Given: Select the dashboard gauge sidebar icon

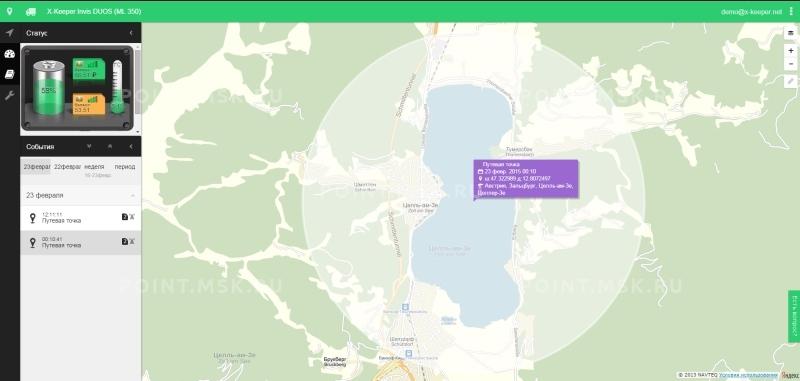Looking at the screenshot, I should point(9,54).
